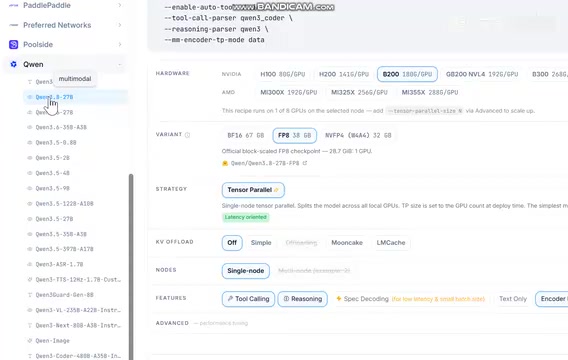Open Qwen3.6-35B-A3B in the sidebar

click(61, 127)
